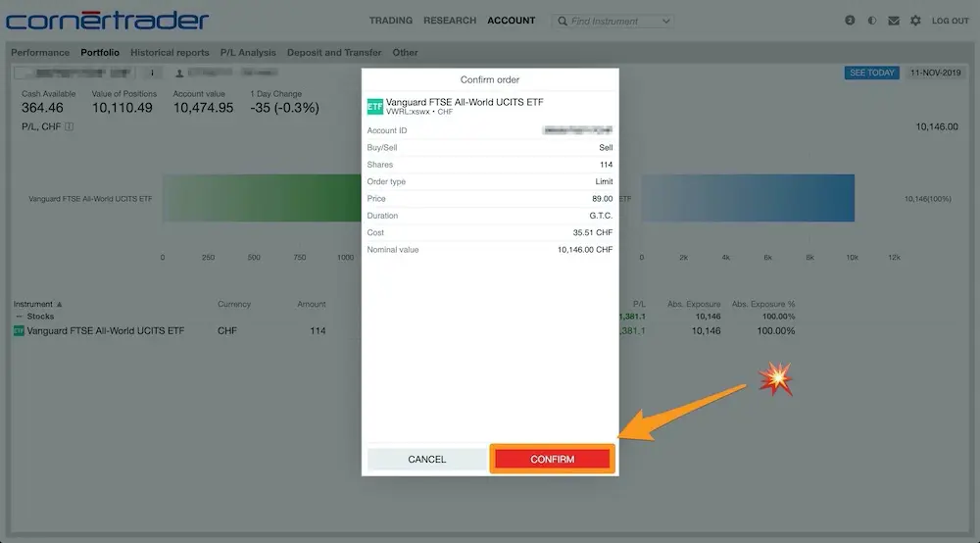Open the Other tab
The height and width of the screenshot is (543, 980).
(405, 53)
